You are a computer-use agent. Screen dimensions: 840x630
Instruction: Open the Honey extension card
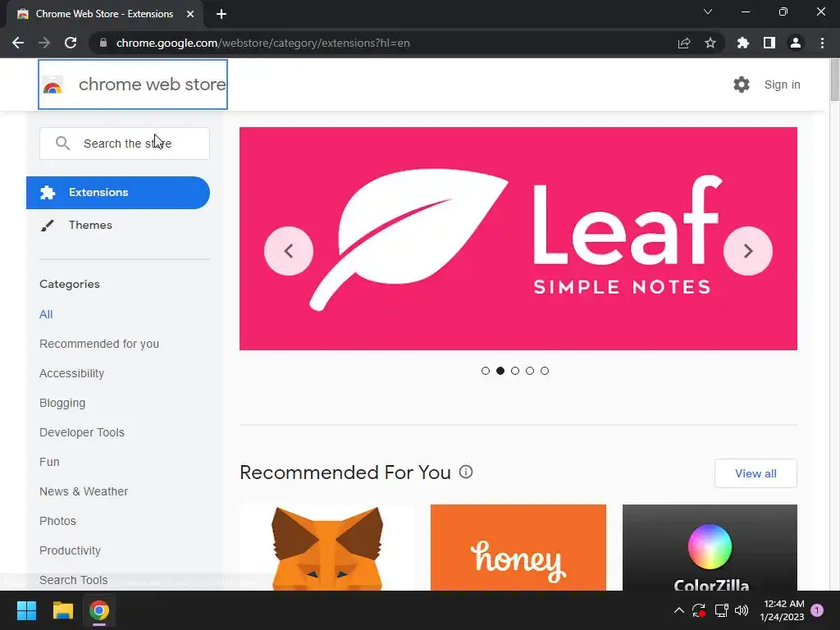click(518, 547)
